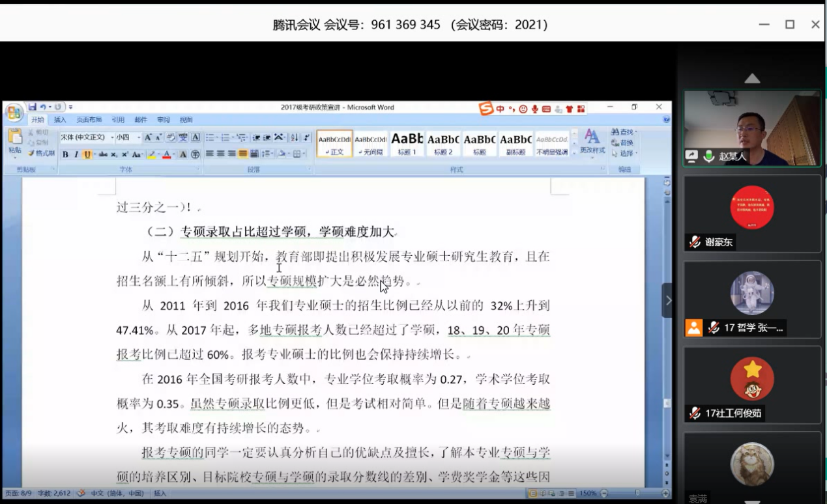827x504 pixels.
Task: Apply strikethrough formatting from ribbon
Action: tap(102, 154)
